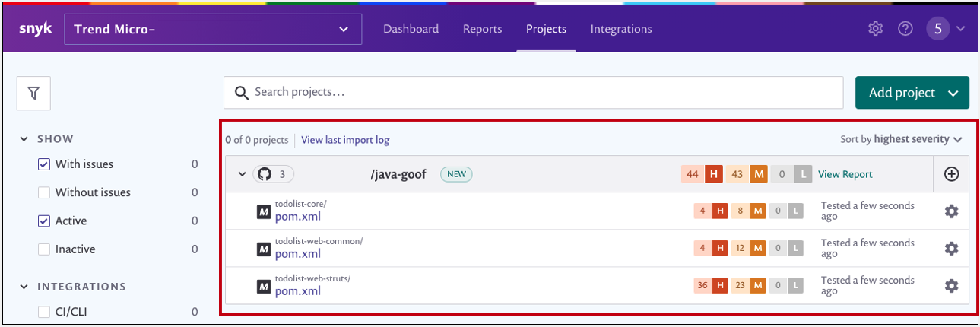This screenshot has width=980, height=327.
Task: Click the Maven icon for todolist-web-struts
Action: click(x=264, y=286)
